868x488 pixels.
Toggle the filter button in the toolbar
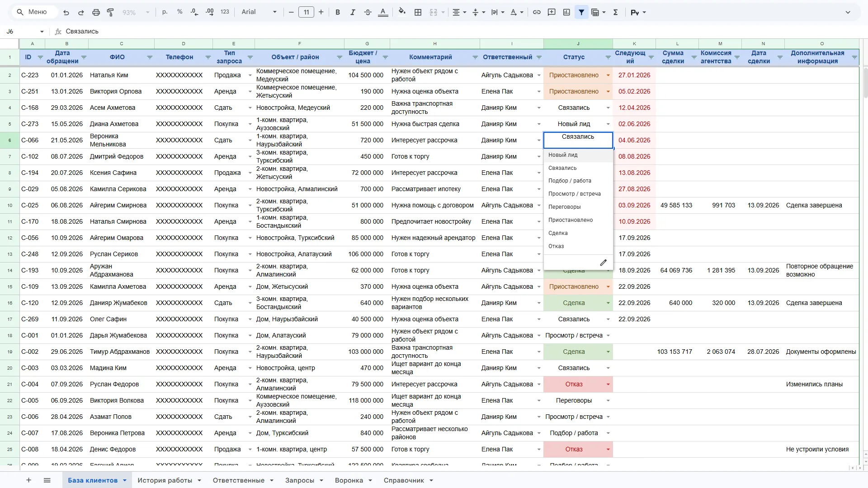pyautogui.click(x=581, y=12)
